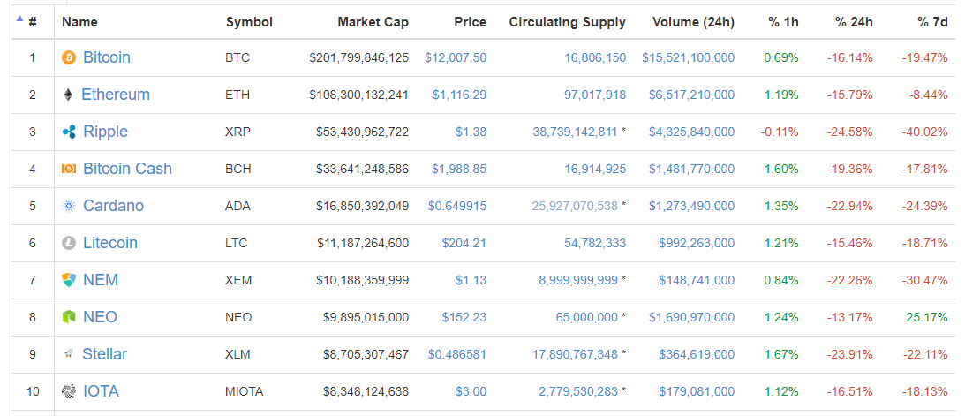The width and height of the screenshot is (980, 416).
Task: Select NEO 7d change 25.17%
Action: coord(927,317)
